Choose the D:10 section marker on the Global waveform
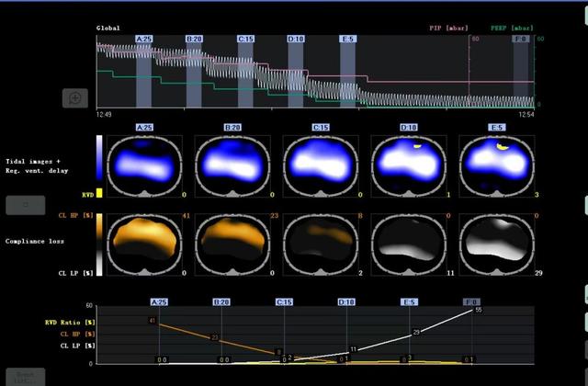588x386 pixels. point(296,40)
